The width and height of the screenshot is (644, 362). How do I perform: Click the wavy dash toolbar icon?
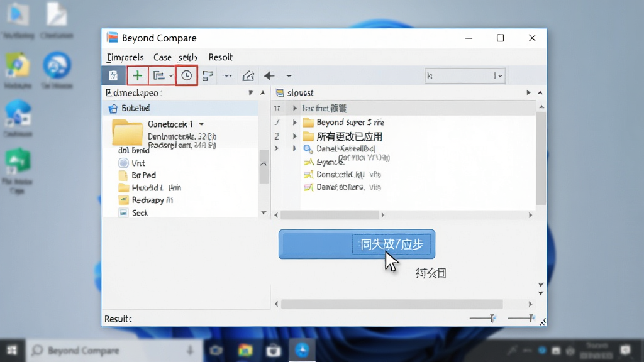227,76
